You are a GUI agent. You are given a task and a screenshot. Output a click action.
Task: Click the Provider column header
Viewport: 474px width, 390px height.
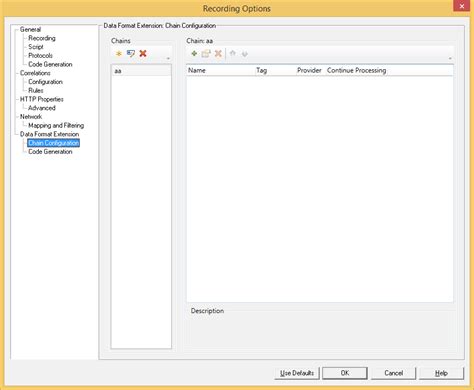(310, 70)
